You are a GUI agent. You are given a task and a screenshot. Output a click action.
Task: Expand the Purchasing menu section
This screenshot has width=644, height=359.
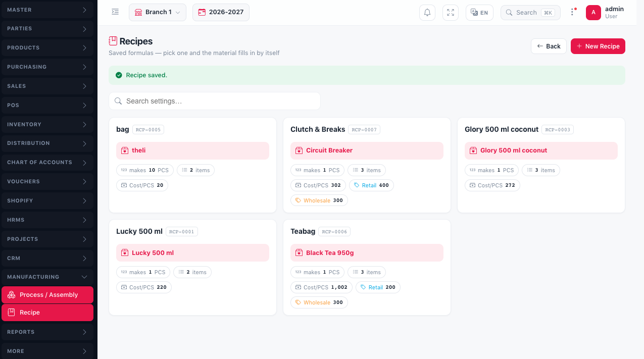click(47, 67)
